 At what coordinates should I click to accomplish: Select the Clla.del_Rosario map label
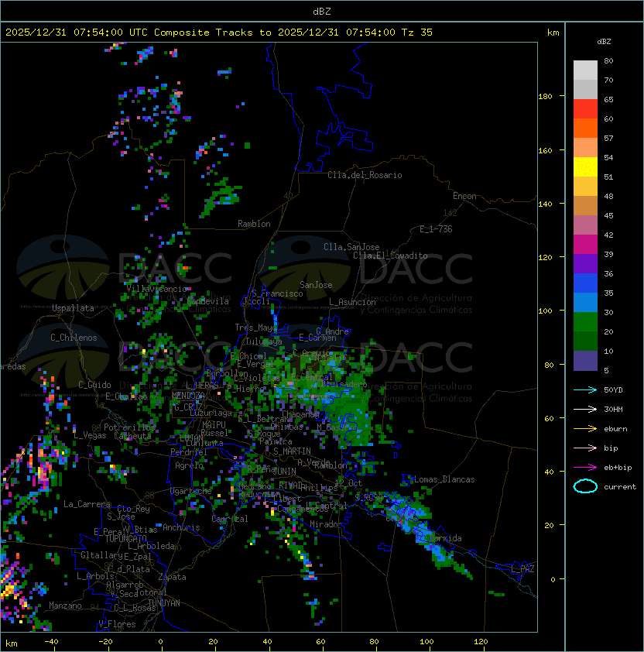coord(365,175)
